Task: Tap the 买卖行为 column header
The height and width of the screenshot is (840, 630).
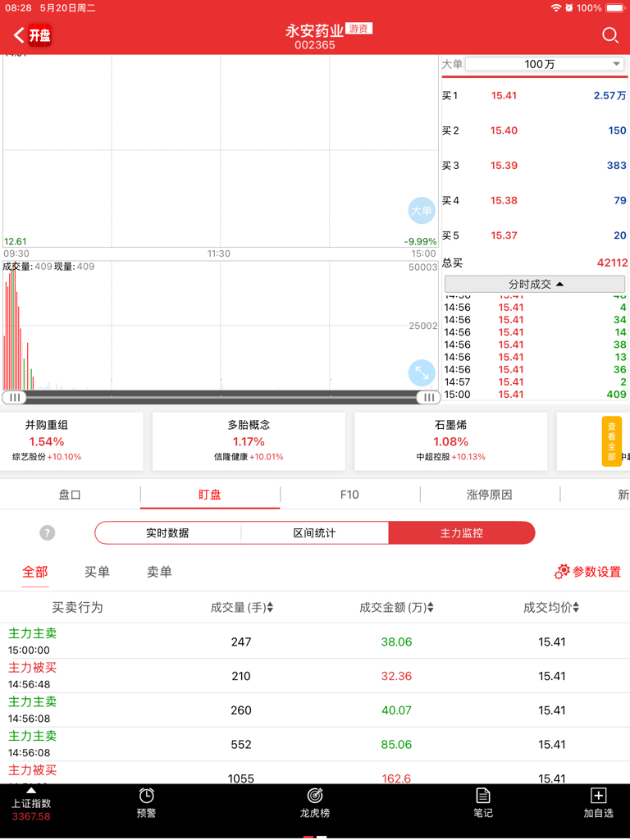Action: pos(77,607)
